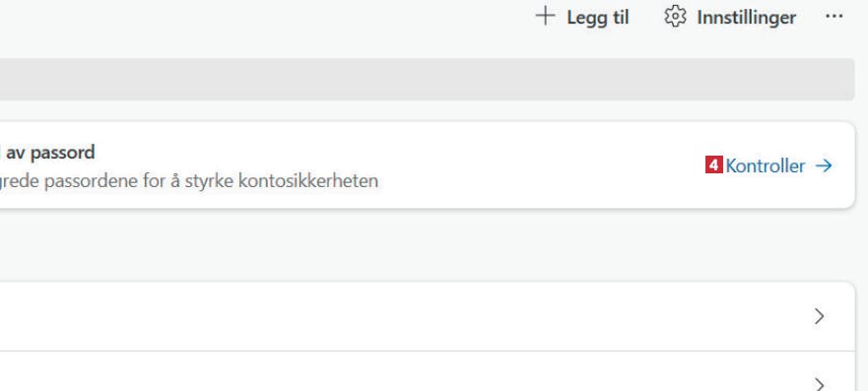Click the plus icon beside Legg til
This screenshot has width=868, height=391.
coord(545,16)
